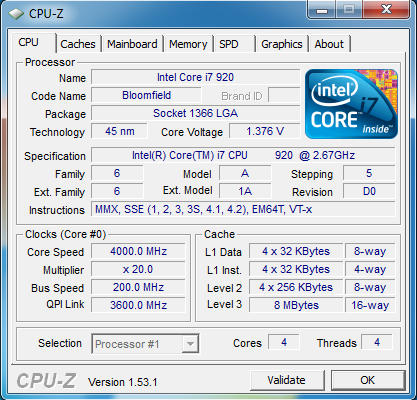
Task: Switch to the Caches tab
Action: pyautogui.click(x=78, y=44)
